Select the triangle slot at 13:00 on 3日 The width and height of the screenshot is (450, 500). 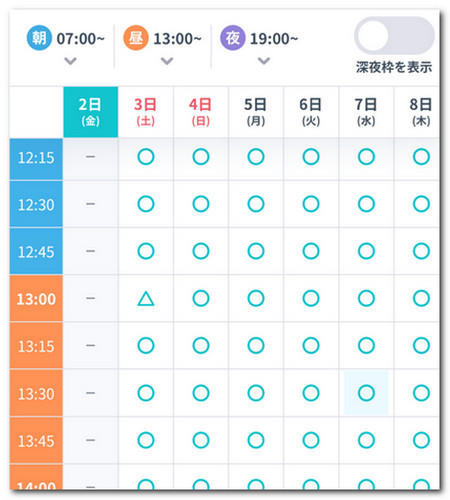(146, 298)
